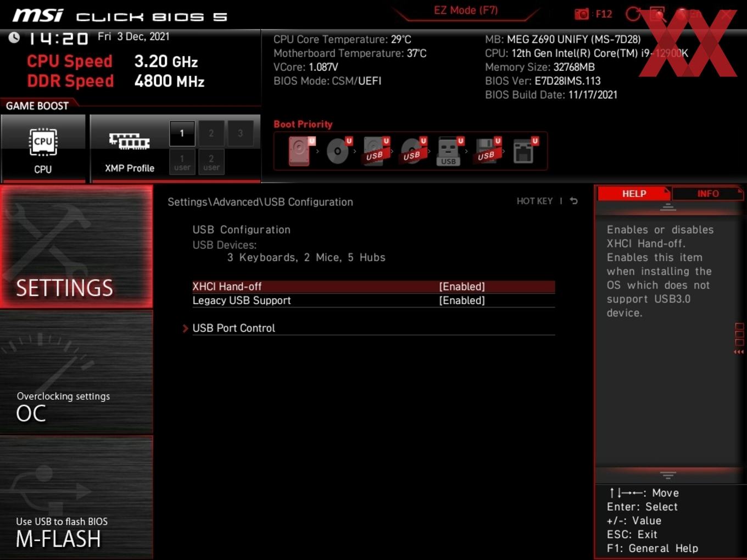Click the screenshot camera icon
This screenshot has height=560, width=747.
[x=582, y=14]
